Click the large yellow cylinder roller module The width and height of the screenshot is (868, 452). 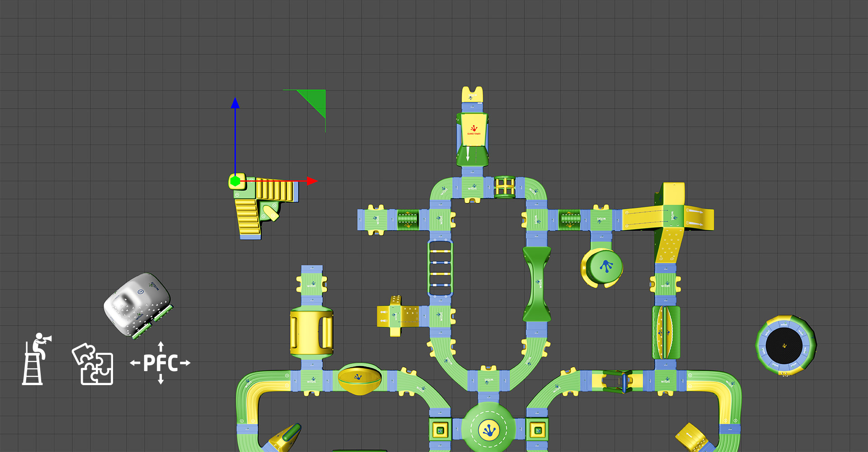click(311, 331)
